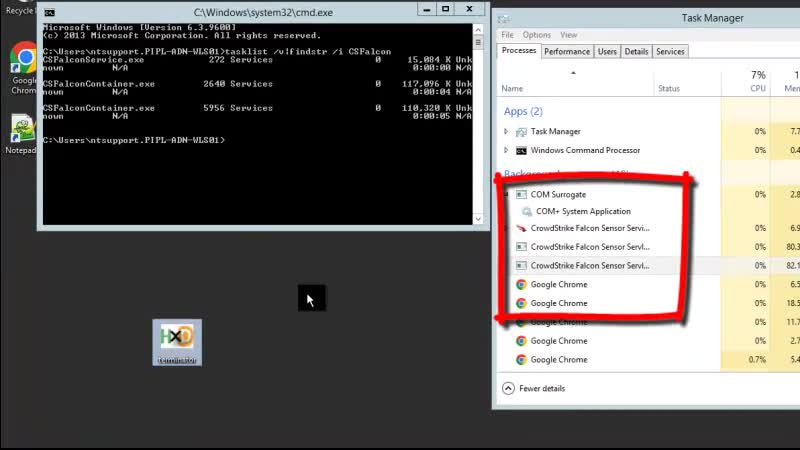Screen dimensions: 800x450
Task: Expand the Windows Command Processor entry
Action: tap(506, 151)
